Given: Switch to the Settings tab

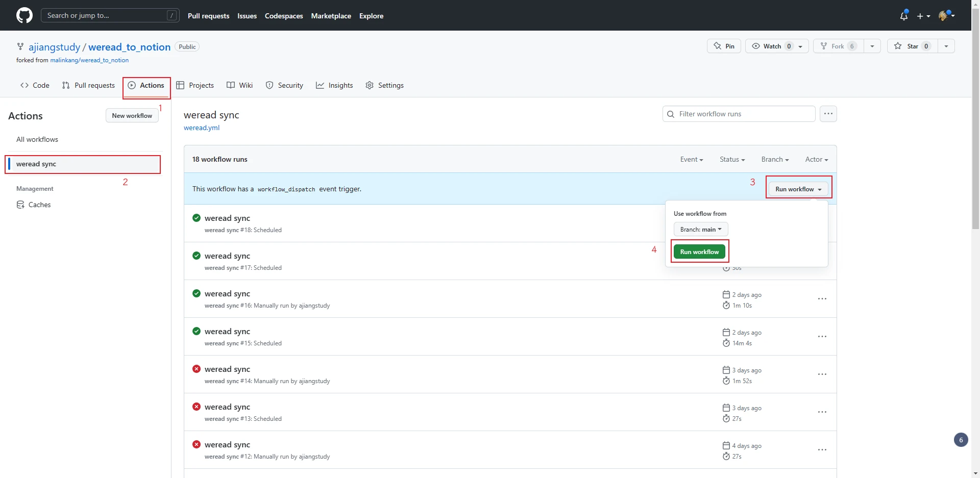Looking at the screenshot, I should 385,85.
